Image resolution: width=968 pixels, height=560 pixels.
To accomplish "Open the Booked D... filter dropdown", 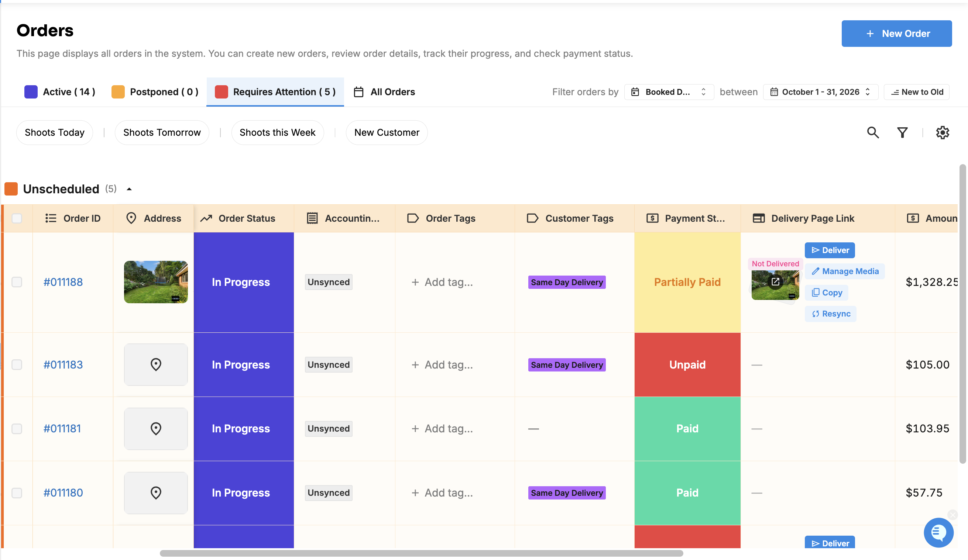I will tap(669, 92).
